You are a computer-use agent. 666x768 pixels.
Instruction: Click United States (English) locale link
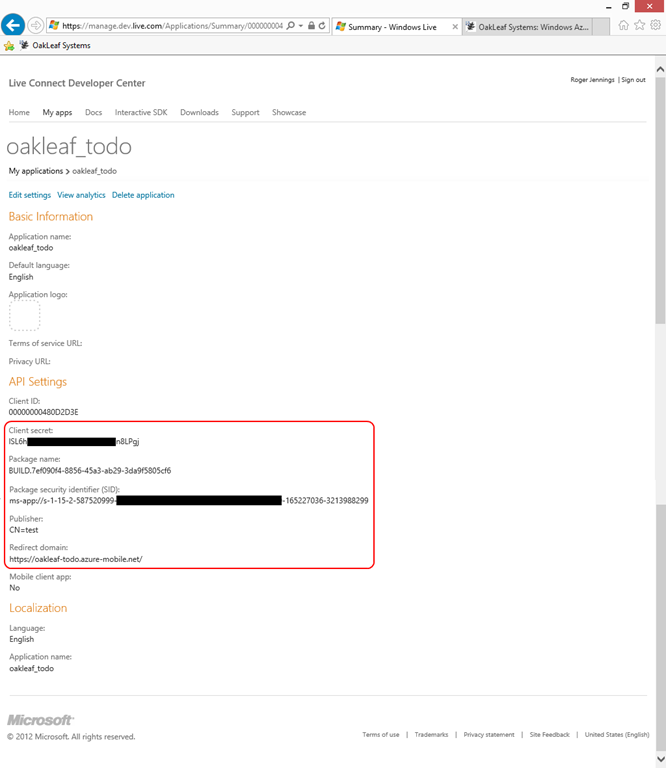coord(617,735)
